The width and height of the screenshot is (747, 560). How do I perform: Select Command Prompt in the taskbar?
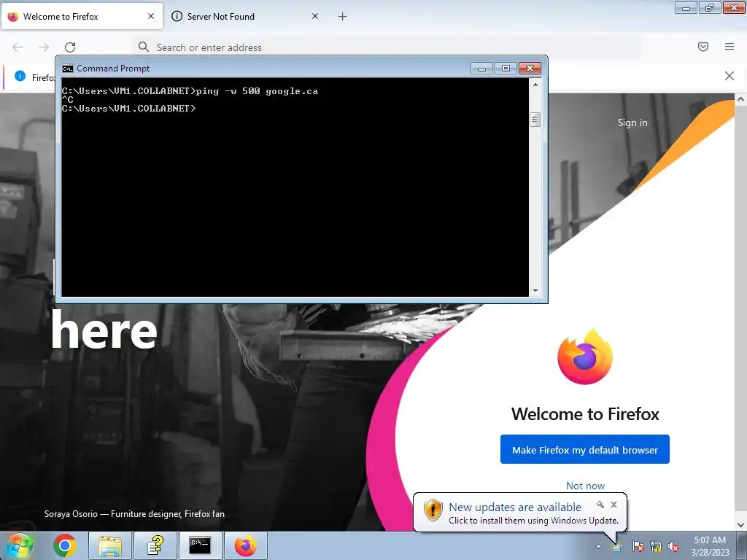click(200, 545)
